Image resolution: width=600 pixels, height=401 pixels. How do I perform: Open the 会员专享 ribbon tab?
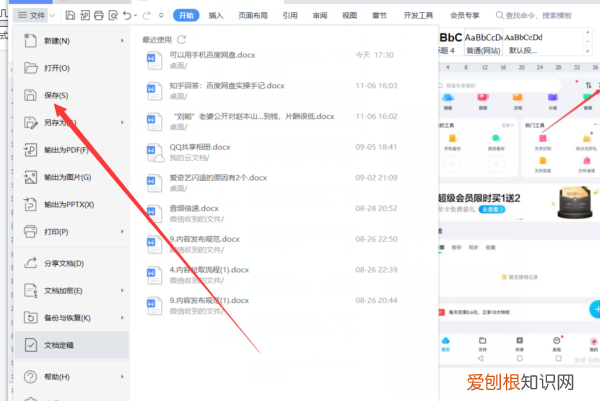[465, 15]
